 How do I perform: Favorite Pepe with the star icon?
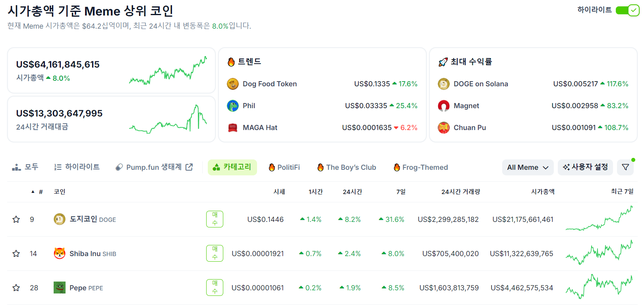tap(16, 288)
